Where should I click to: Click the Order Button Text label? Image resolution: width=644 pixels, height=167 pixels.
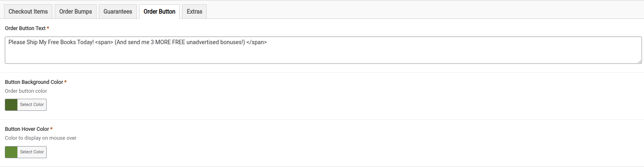click(25, 29)
